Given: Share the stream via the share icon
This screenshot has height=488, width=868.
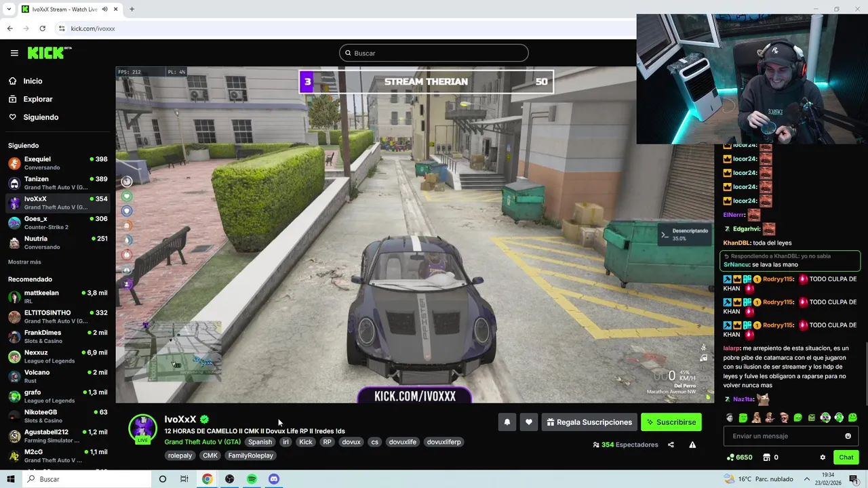Looking at the screenshot, I should point(671,445).
